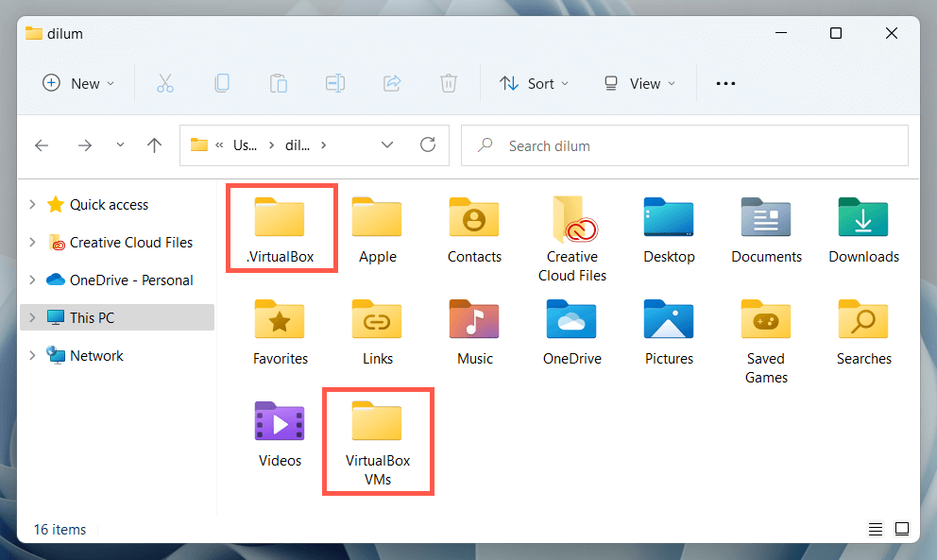Select OneDrive - Personal in sidebar
This screenshot has height=560, width=937.
[x=130, y=280]
